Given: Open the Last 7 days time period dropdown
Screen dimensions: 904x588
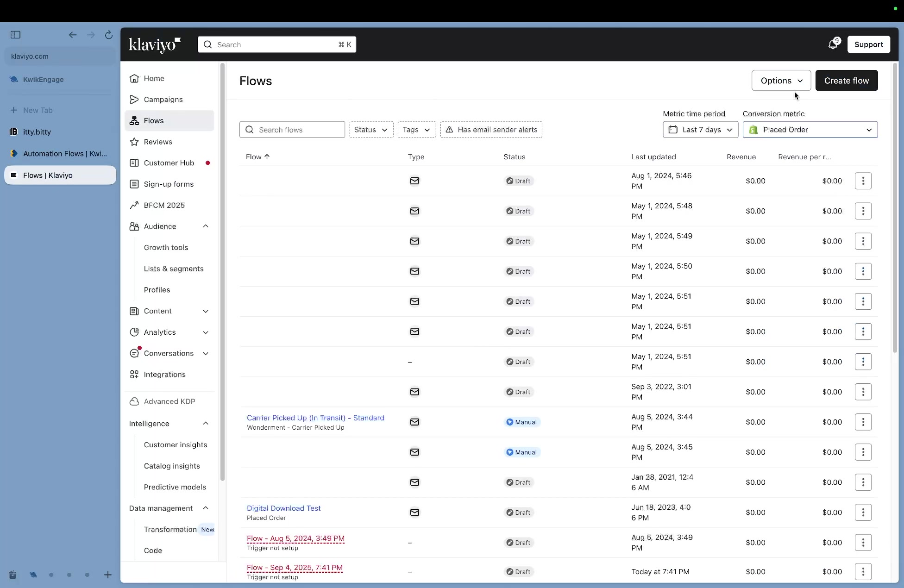Looking at the screenshot, I should click(701, 130).
